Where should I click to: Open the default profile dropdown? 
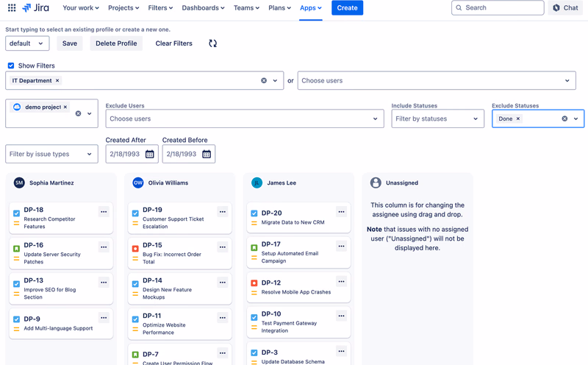coord(27,43)
